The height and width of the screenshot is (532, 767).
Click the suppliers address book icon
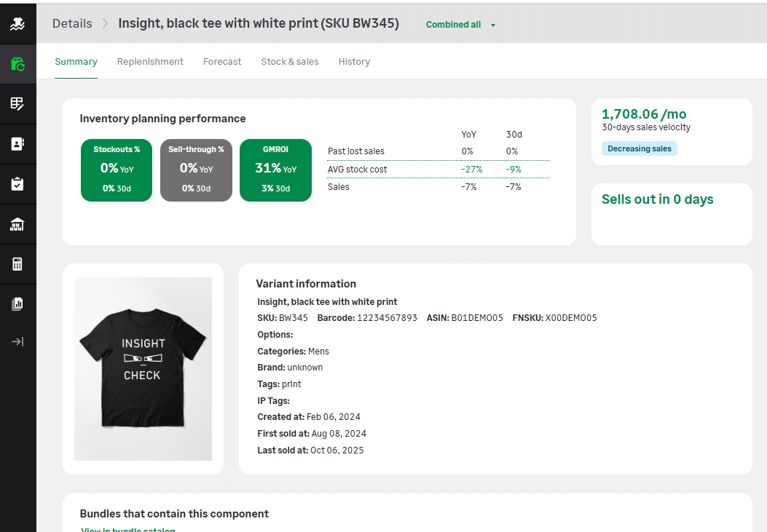click(17, 143)
